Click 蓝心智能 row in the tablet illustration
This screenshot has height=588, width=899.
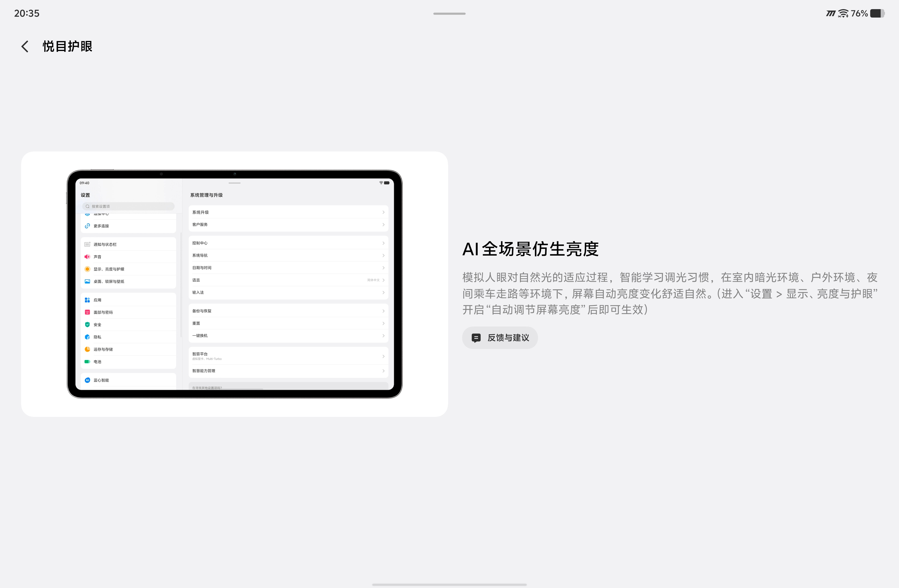(129, 380)
